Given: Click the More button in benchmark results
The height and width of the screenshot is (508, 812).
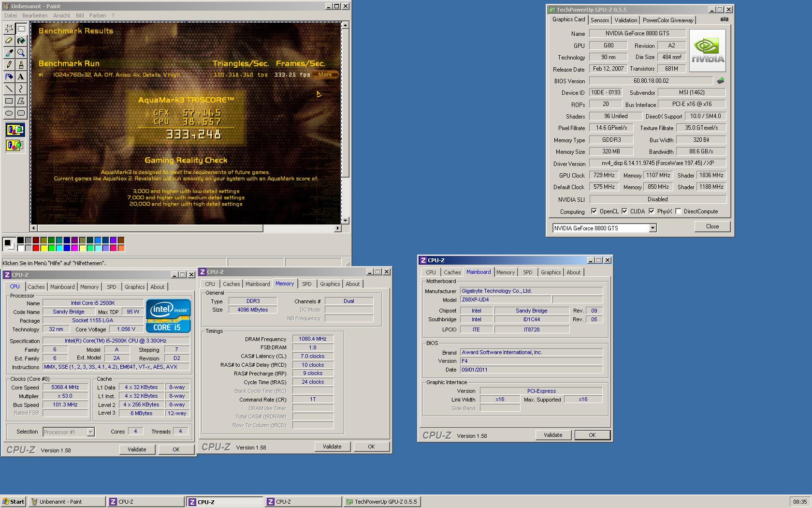Looking at the screenshot, I should point(325,75).
